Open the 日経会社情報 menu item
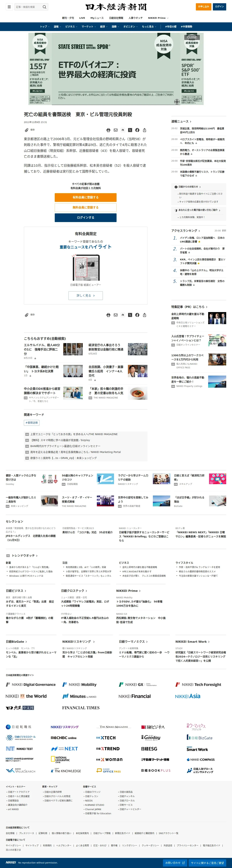Viewport: 232px width, 868px height. pos(116,18)
